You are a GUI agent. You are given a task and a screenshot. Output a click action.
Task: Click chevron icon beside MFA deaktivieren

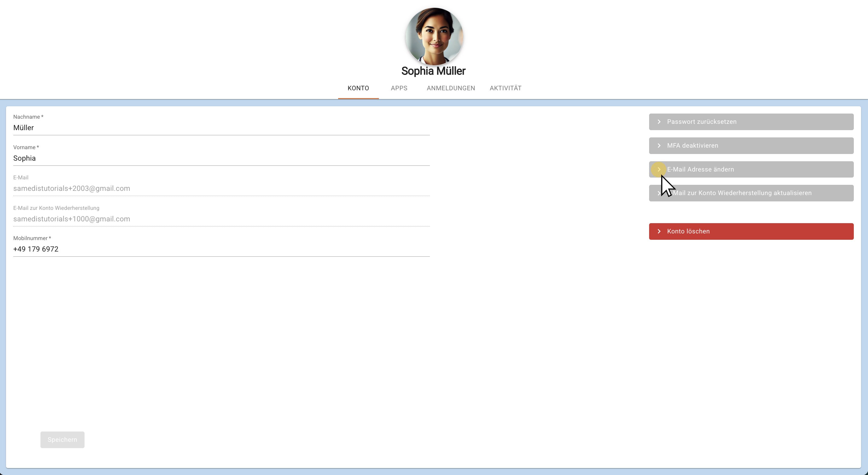pyautogui.click(x=659, y=146)
